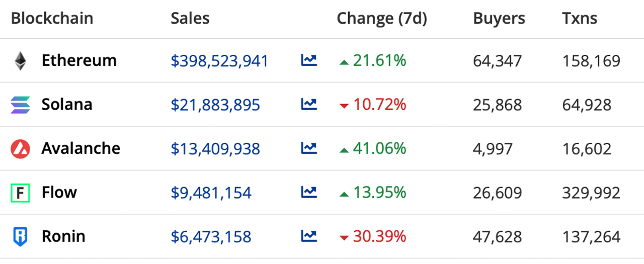Open the Flow sales chart icon
Viewport: 644px width, 264px height.
point(309,192)
